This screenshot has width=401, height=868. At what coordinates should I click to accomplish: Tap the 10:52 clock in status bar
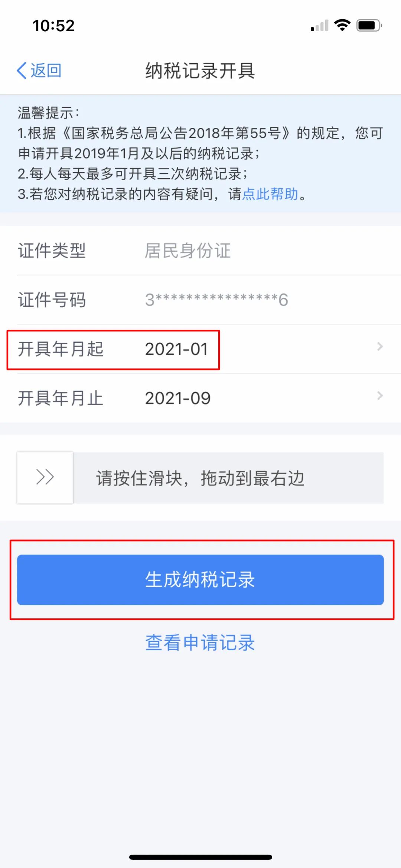[x=54, y=26]
